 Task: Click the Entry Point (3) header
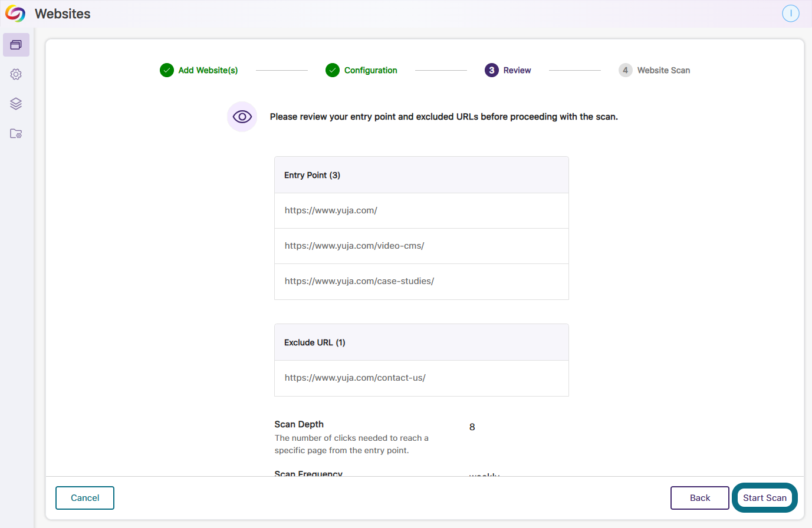point(422,175)
